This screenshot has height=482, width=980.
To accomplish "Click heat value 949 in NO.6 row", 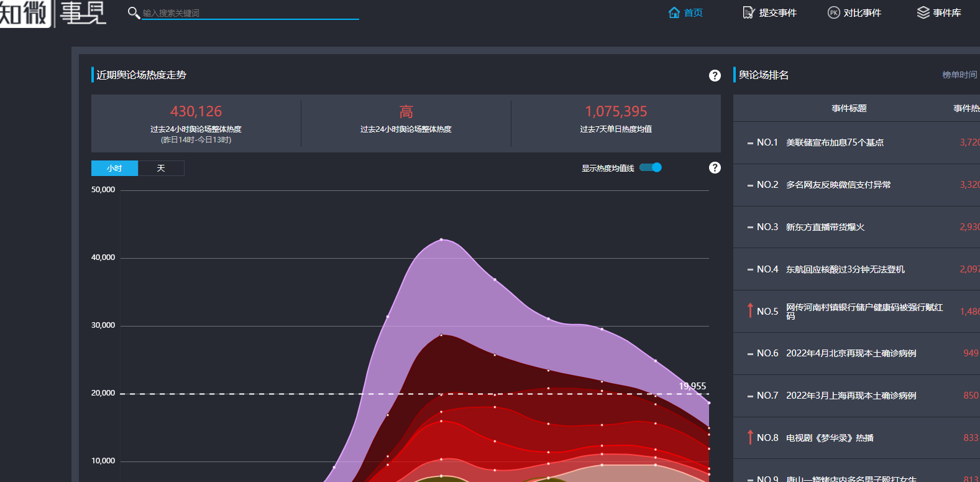I will click(x=971, y=353).
